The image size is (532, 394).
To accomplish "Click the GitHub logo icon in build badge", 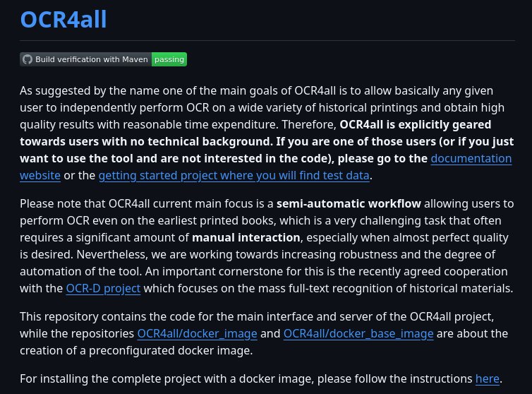I will click(x=27, y=59).
